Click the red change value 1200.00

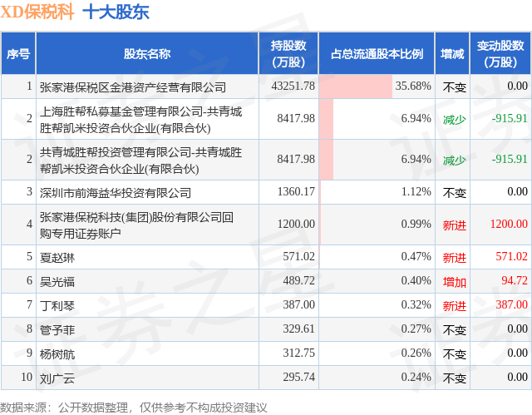[509, 224]
